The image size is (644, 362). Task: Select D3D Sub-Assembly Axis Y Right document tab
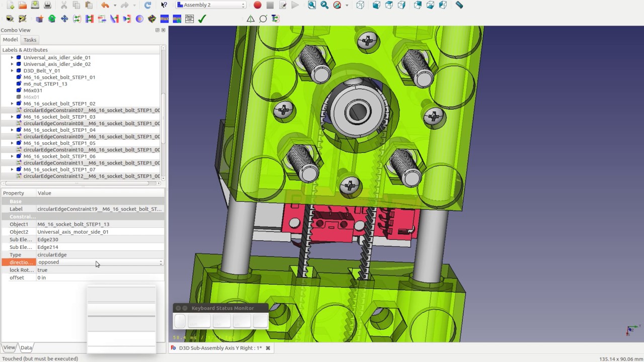(x=220, y=348)
